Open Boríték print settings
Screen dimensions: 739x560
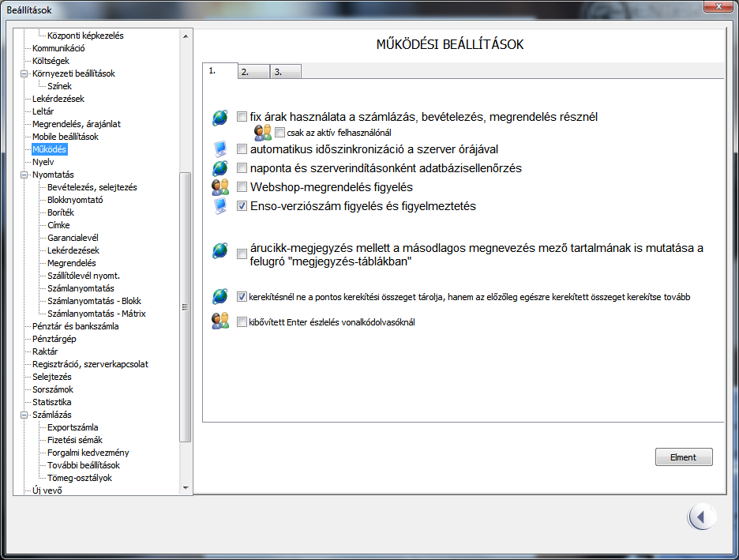click(60, 212)
